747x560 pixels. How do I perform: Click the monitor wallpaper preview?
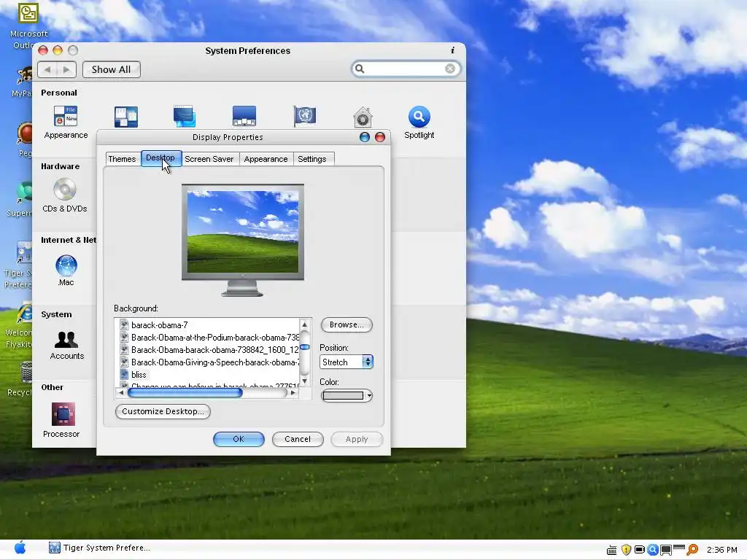[242, 231]
